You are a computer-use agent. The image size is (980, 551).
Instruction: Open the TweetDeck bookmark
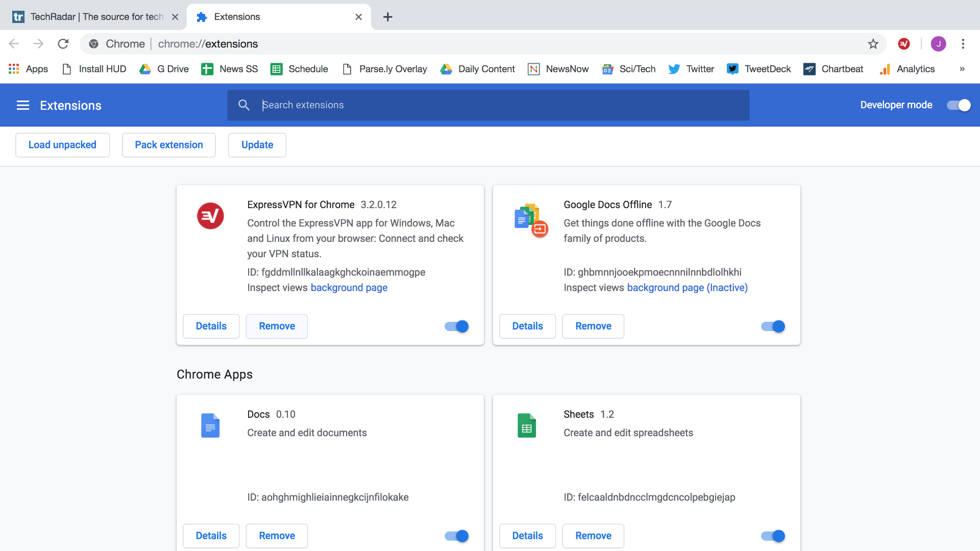click(x=759, y=69)
